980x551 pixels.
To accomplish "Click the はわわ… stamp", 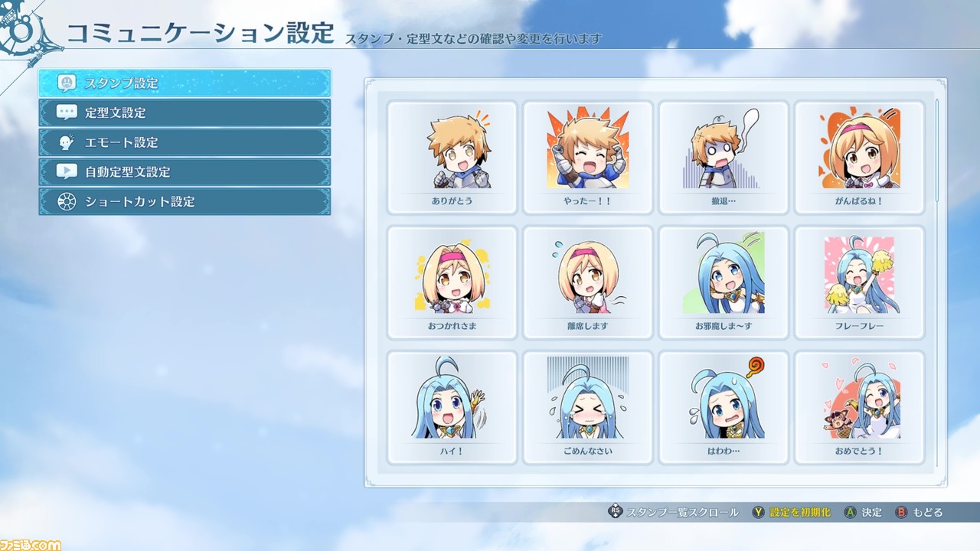I will 724,407.
